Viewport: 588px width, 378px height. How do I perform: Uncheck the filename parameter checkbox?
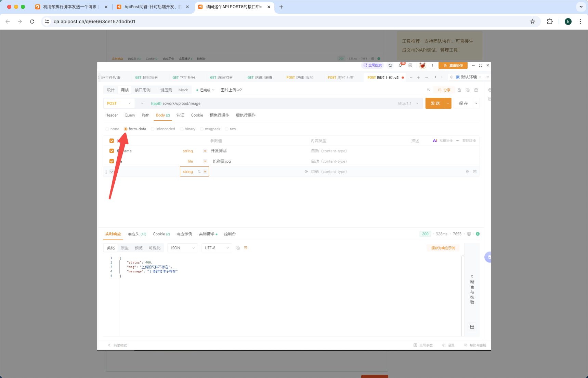pyautogui.click(x=112, y=151)
